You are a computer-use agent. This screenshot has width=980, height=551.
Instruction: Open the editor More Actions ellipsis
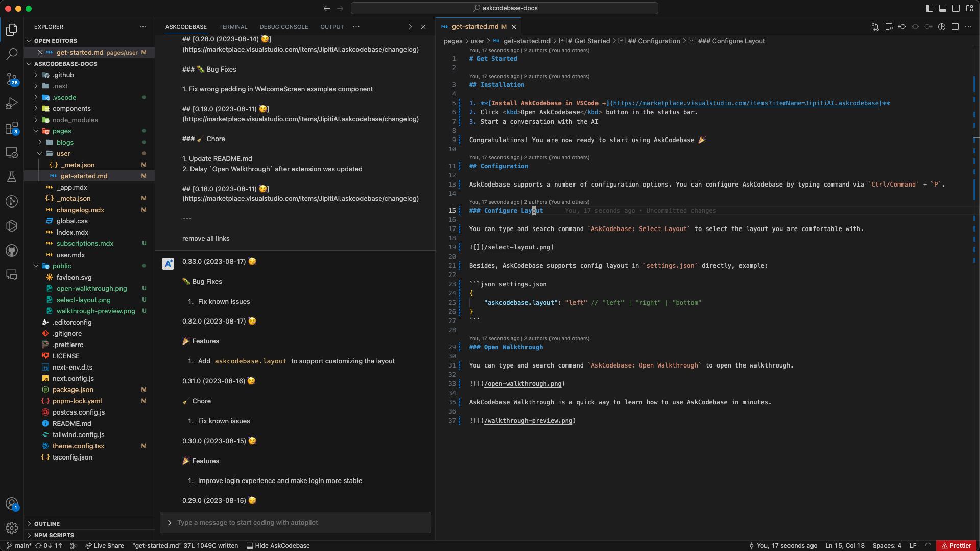coord(968,27)
